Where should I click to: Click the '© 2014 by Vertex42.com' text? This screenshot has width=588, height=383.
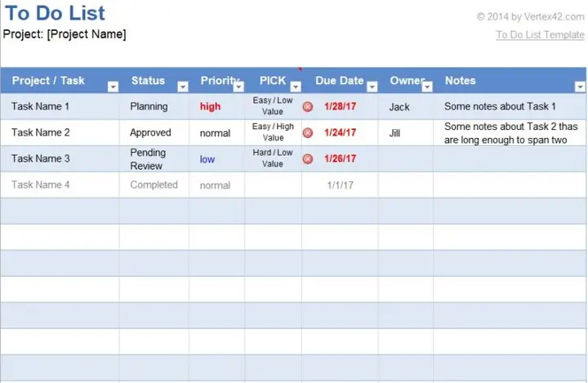(x=531, y=16)
